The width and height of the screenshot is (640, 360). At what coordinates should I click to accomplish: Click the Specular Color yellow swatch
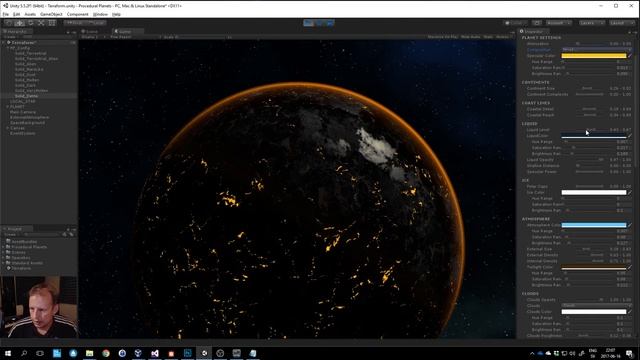point(594,56)
